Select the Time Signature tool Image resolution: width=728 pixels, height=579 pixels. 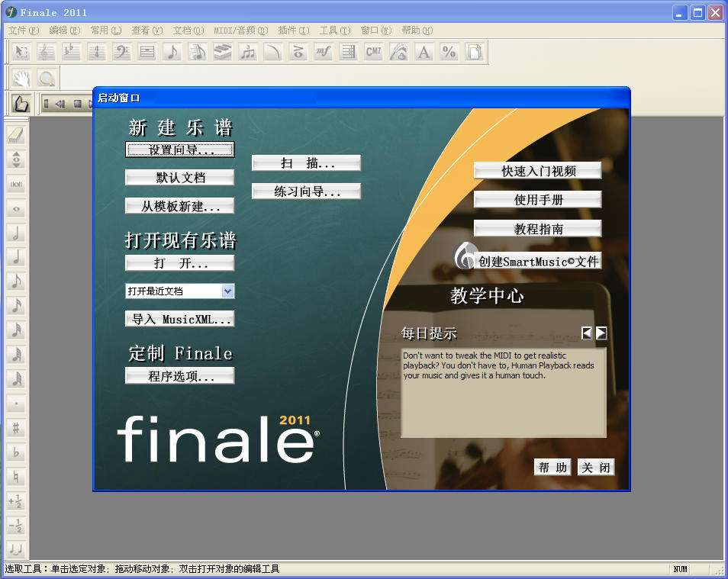coord(96,52)
